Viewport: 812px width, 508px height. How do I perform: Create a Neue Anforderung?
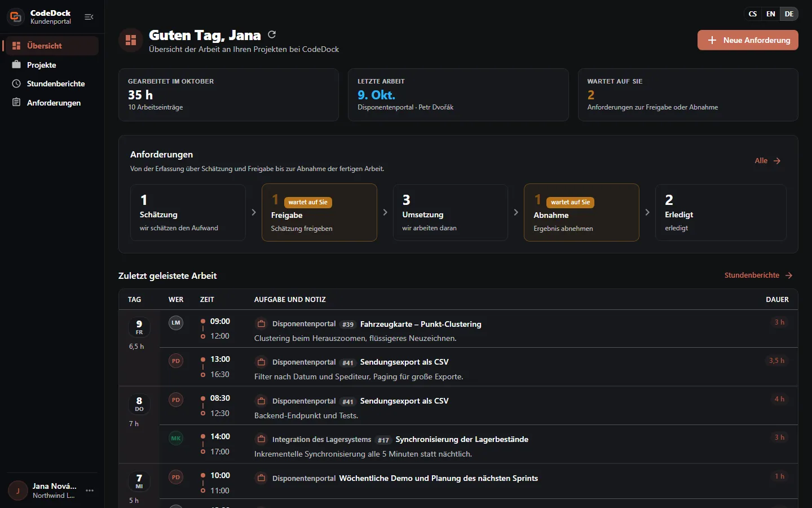(x=748, y=40)
